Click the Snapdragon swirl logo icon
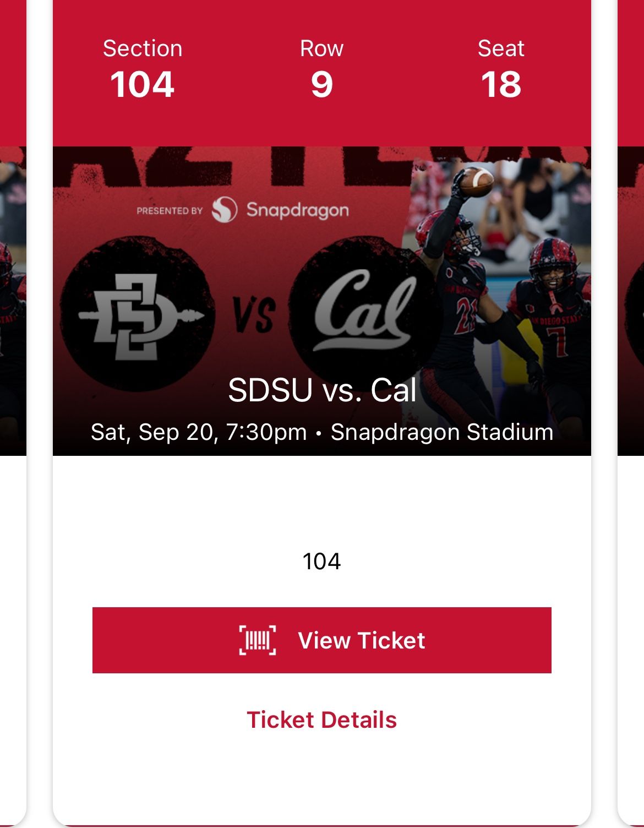 coord(225,210)
